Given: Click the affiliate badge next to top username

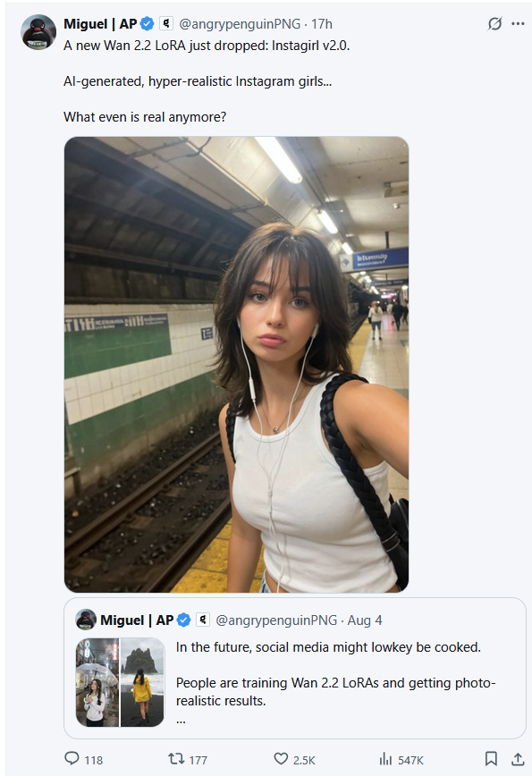Looking at the screenshot, I should pyautogui.click(x=166, y=23).
